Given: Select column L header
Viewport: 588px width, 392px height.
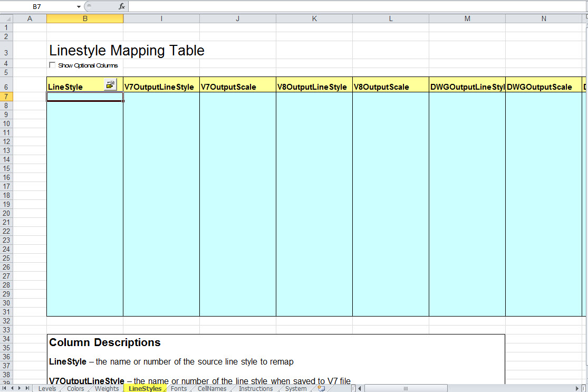Looking at the screenshot, I should click(391, 18).
